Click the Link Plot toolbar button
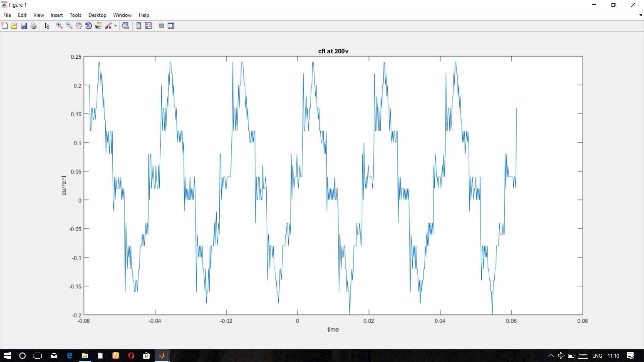Viewport: 644px width, 362px height. pos(126,26)
